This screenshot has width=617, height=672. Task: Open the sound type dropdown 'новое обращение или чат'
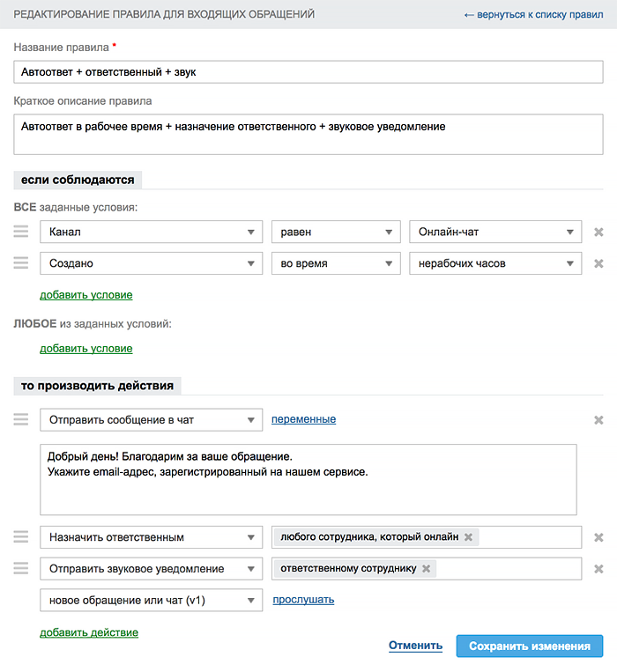point(151,601)
